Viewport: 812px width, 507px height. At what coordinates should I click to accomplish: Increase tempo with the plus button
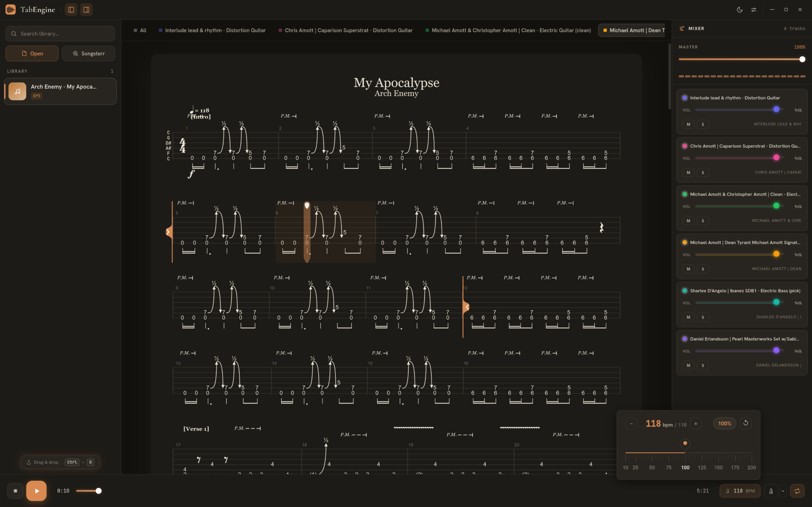[695, 424]
